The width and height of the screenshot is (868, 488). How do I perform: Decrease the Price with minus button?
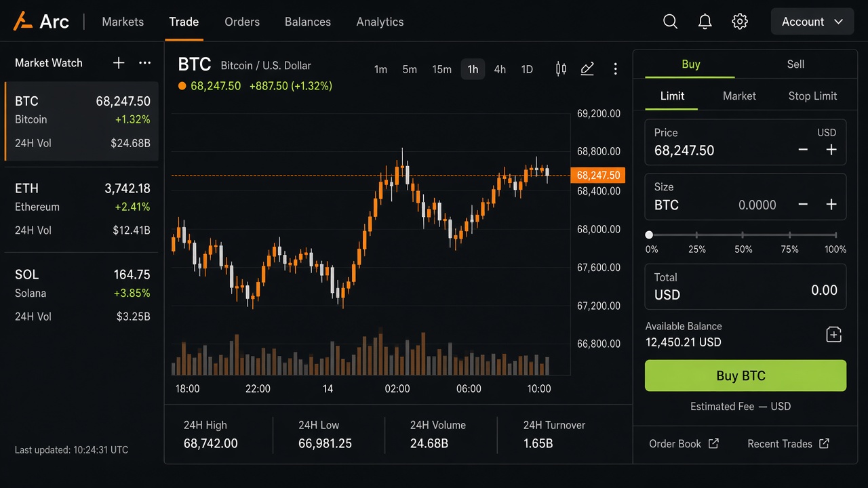pyautogui.click(x=803, y=150)
